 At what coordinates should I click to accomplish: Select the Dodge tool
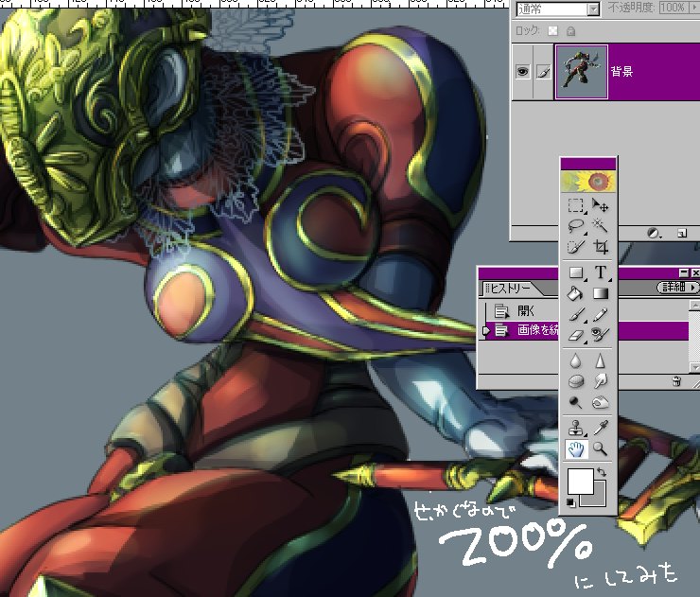[576, 403]
